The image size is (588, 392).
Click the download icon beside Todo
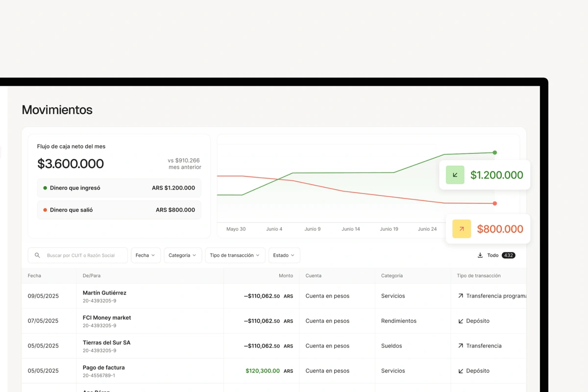tap(480, 255)
